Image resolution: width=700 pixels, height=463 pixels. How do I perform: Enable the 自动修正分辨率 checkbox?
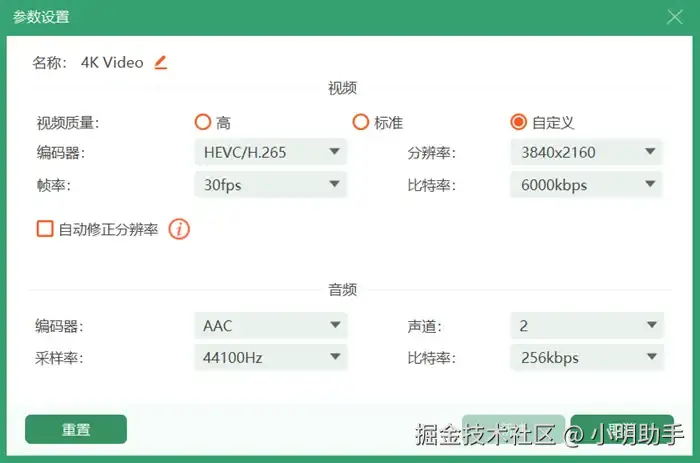[x=45, y=229]
